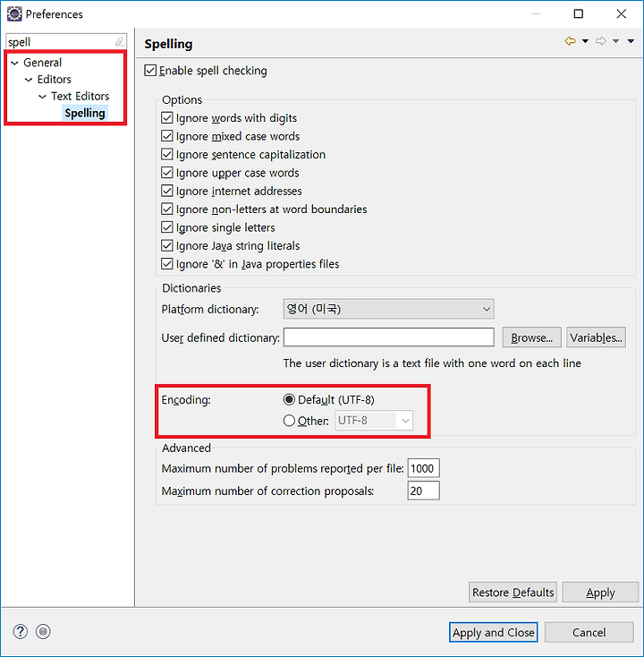Click the Variables... button
The image size is (644, 657).
(x=596, y=337)
